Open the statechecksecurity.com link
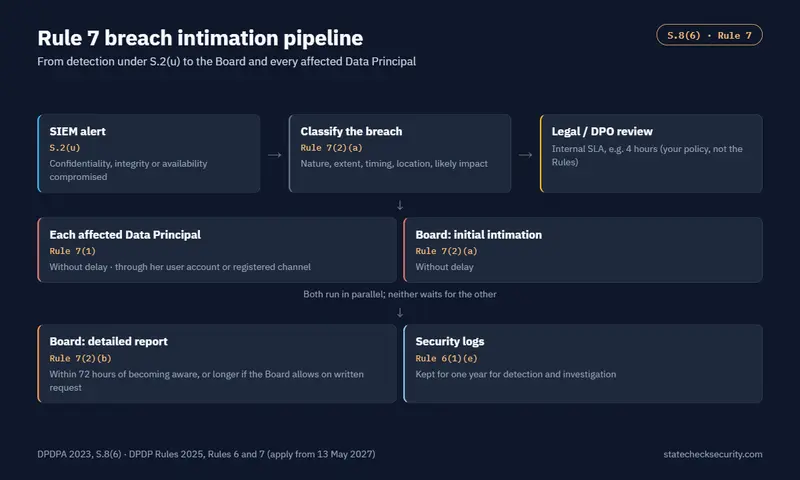 [713, 454]
